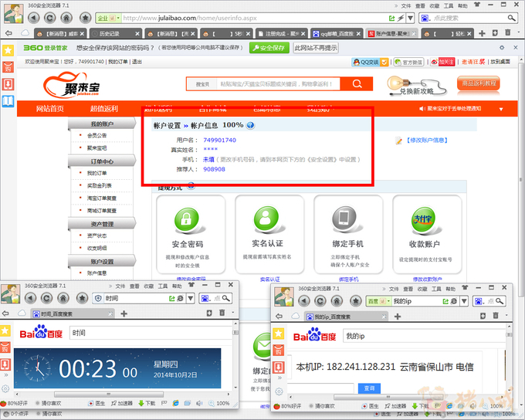Open the 企业 site-identity dropdown in the julaibao address bar

click(108, 18)
